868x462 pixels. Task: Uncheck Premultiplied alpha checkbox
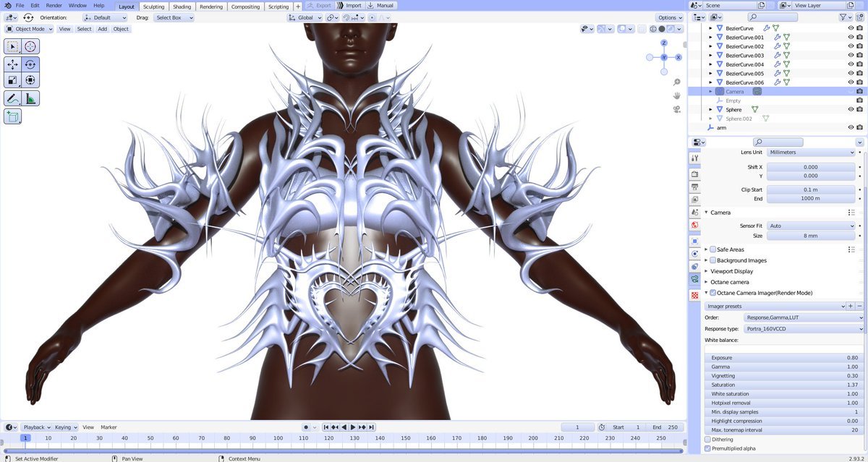tap(707, 449)
